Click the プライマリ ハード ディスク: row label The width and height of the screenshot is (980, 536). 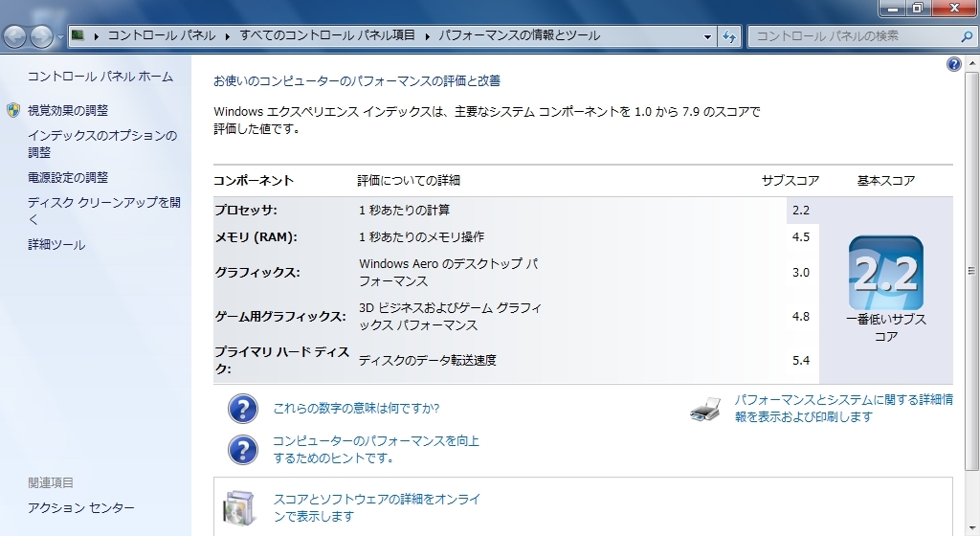(x=282, y=361)
